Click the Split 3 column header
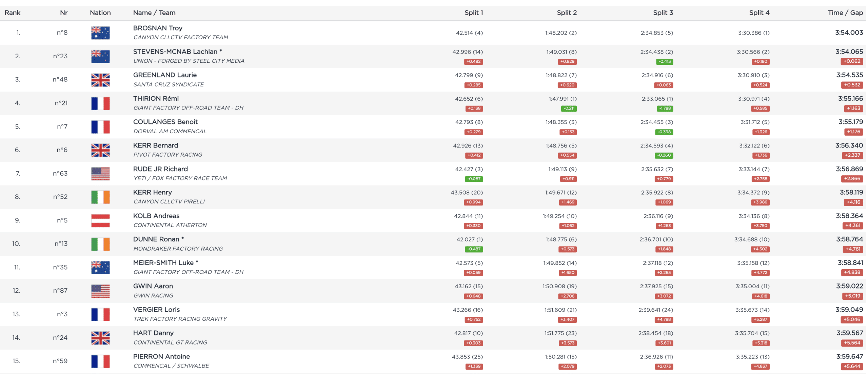This screenshot has width=868, height=374. click(x=663, y=13)
